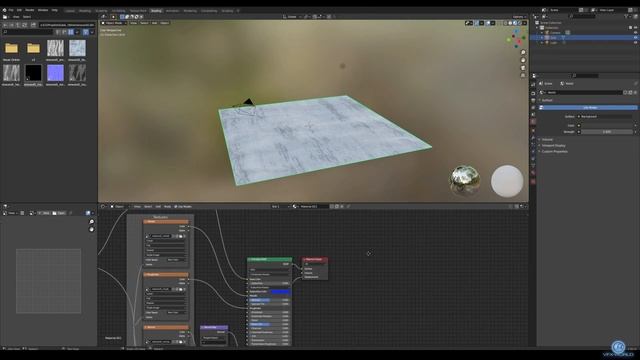640x360 pixels.
Task: Switch to the Layout workspace tab
Action: coord(70,11)
